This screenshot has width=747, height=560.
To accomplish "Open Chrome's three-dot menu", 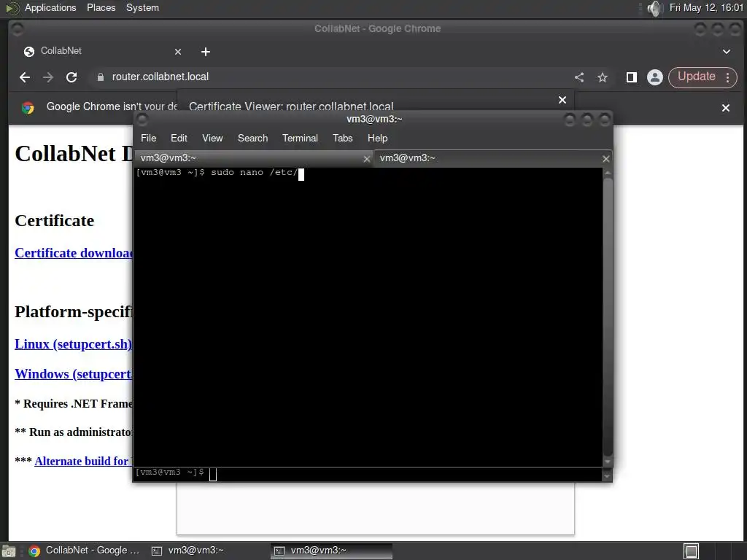I will coord(727,77).
